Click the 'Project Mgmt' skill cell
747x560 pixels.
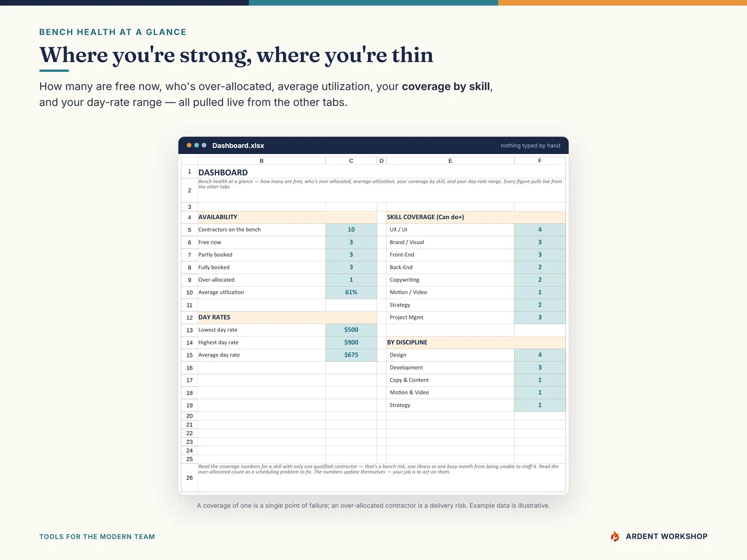click(450, 317)
